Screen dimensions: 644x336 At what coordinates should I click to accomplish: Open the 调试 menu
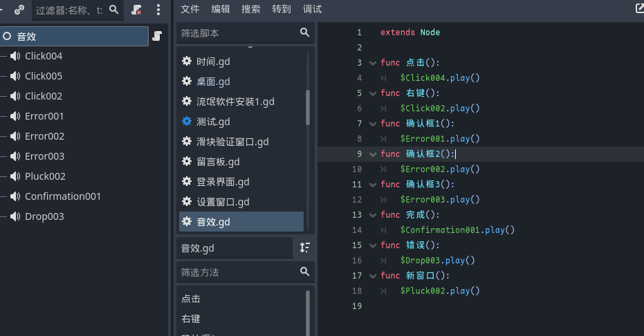[312, 9]
